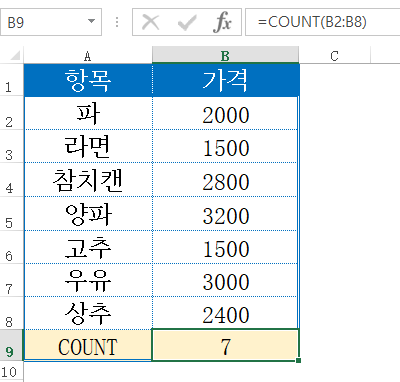The height and width of the screenshot is (382, 400).
Task: Click the Cancel X icon in formula bar
Action: pyautogui.click(x=150, y=23)
